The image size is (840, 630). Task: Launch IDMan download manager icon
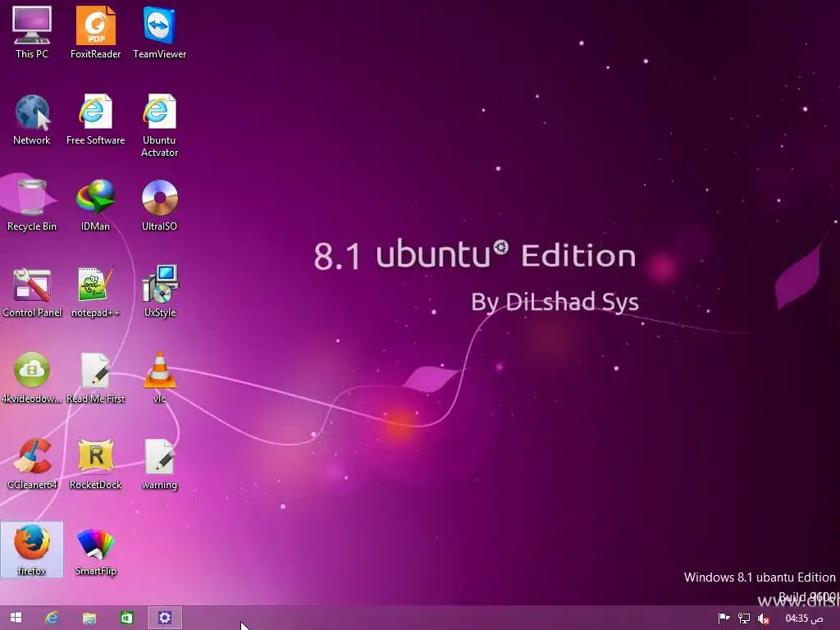[95, 205]
